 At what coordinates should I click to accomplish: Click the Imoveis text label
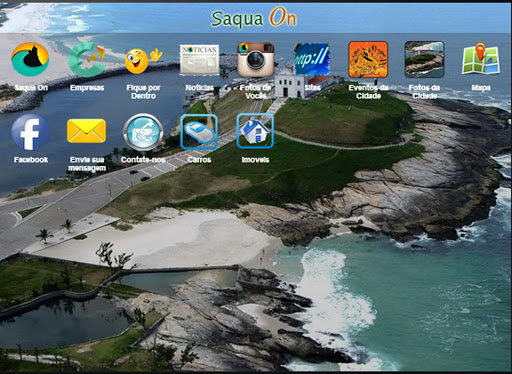pos(255,160)
